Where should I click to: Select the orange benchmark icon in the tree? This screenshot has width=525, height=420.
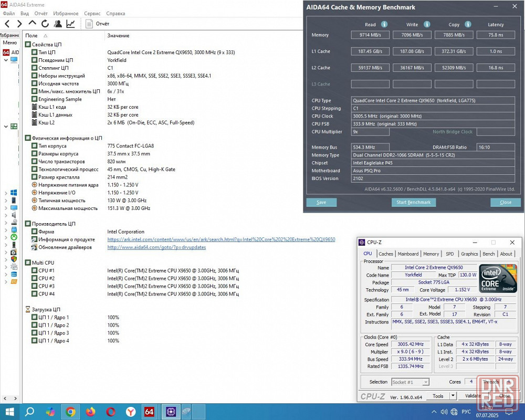click(x=14, y=282)
